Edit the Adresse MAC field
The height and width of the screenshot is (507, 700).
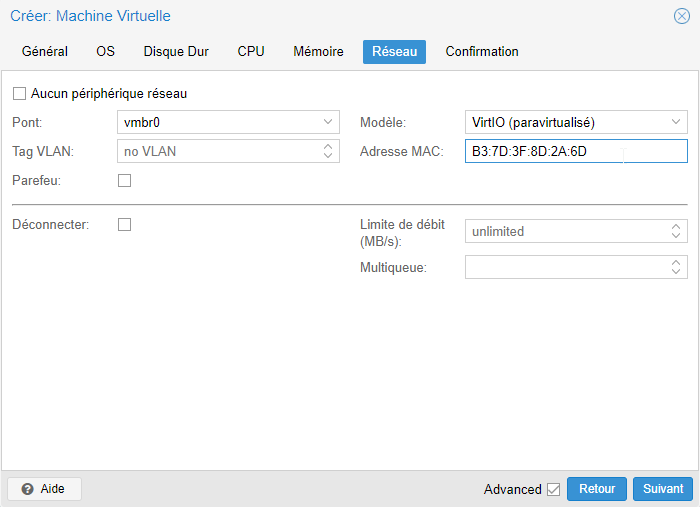pos(576,151)
